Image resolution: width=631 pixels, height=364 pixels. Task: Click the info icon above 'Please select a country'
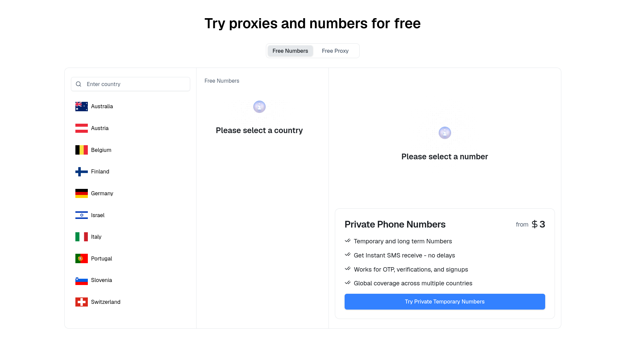[259, 107]
